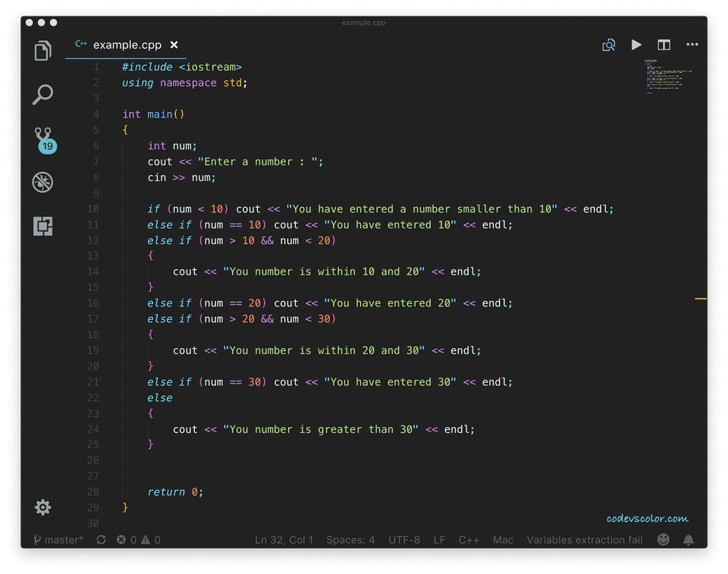Open the More Actions menu
Viewport: 728px width, 574px height.
click(692, 45)
